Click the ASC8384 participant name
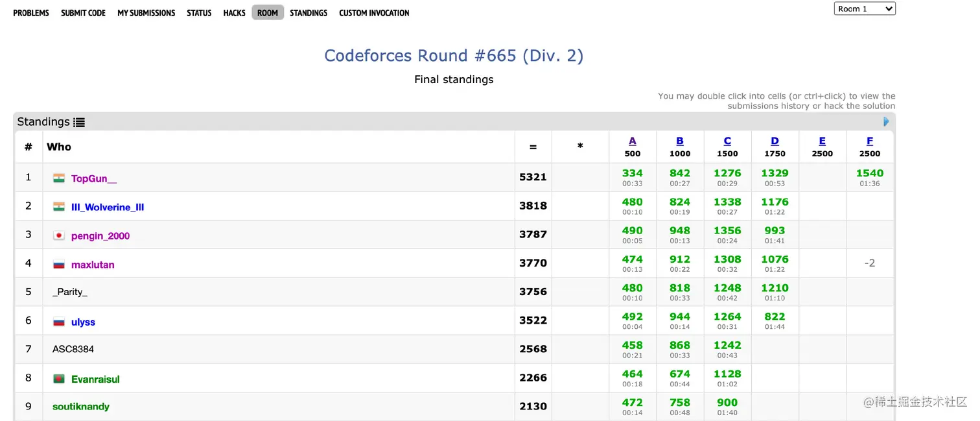This screenshot has width=980, height=421. click(x=73, y=349)
